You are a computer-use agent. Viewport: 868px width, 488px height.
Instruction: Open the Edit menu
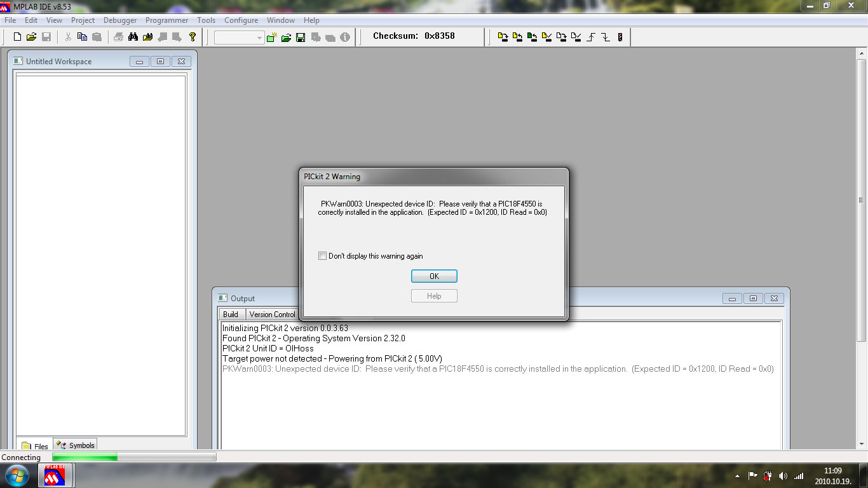click(x=31, y=20)
